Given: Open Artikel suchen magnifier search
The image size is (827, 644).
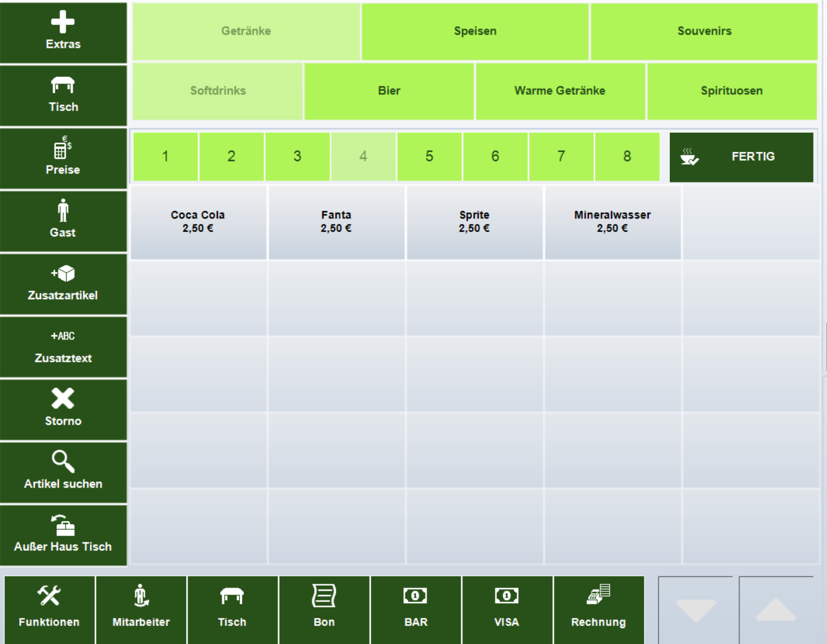Looking at the screenshot, I should (63, 472).
